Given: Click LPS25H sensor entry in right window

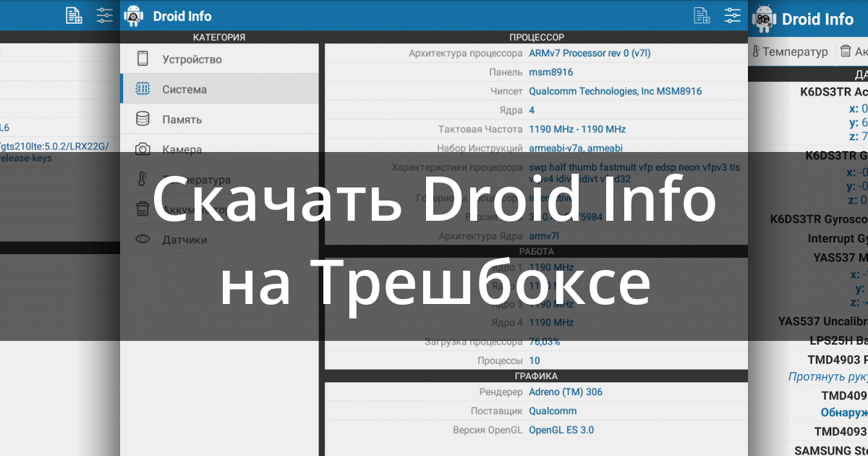Looking at the screenshot, I should pyautogui.click(x=839, y=340).
